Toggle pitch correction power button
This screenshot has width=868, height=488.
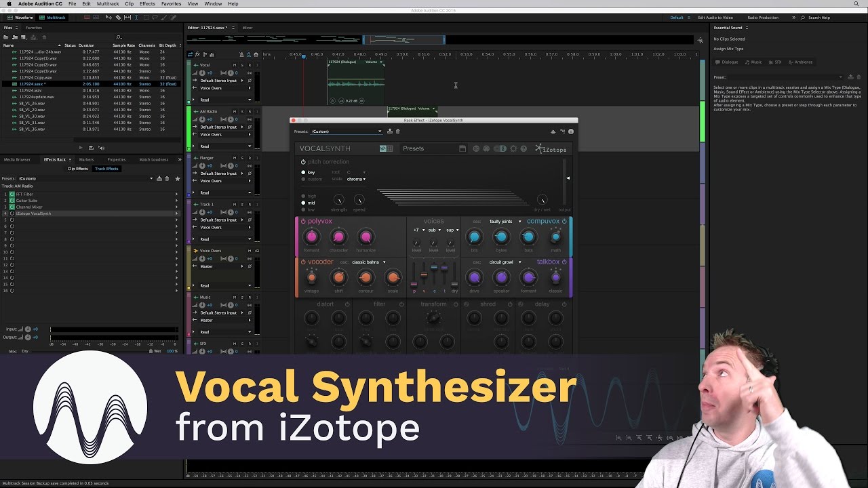303,162
